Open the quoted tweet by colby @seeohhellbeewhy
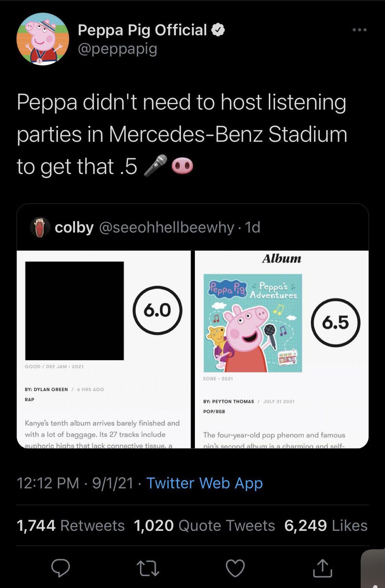This screenshot has width=385, height=588. point(157,227)
